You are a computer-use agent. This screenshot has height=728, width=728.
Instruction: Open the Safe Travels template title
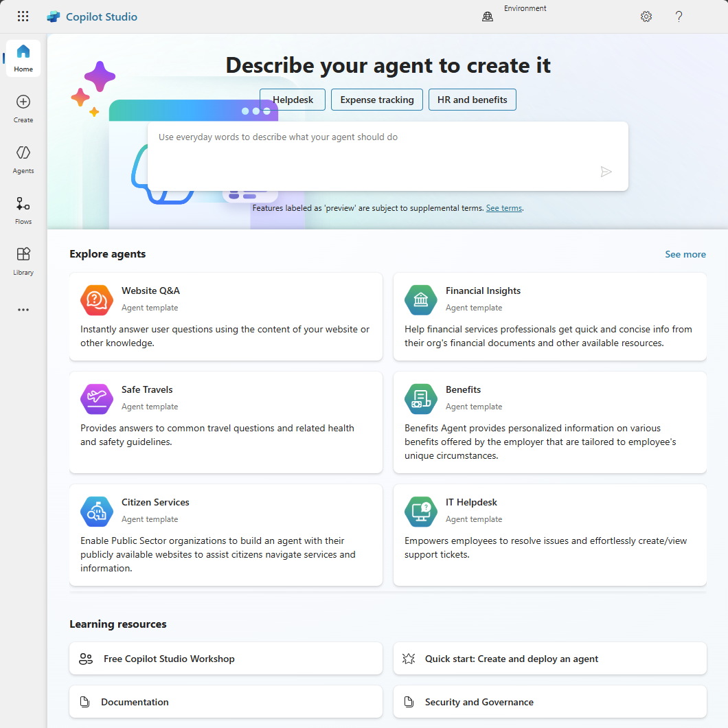(x=147, y=389)
